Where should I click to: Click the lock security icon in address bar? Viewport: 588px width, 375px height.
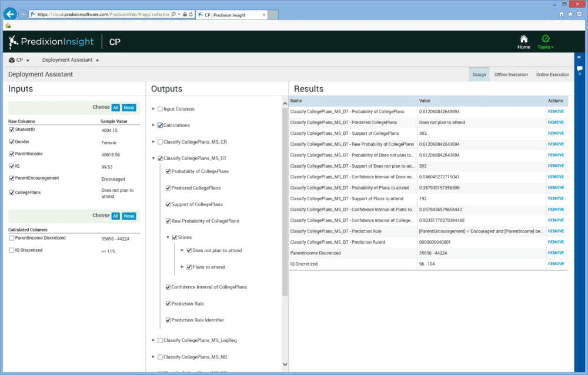tap(185, 14)
